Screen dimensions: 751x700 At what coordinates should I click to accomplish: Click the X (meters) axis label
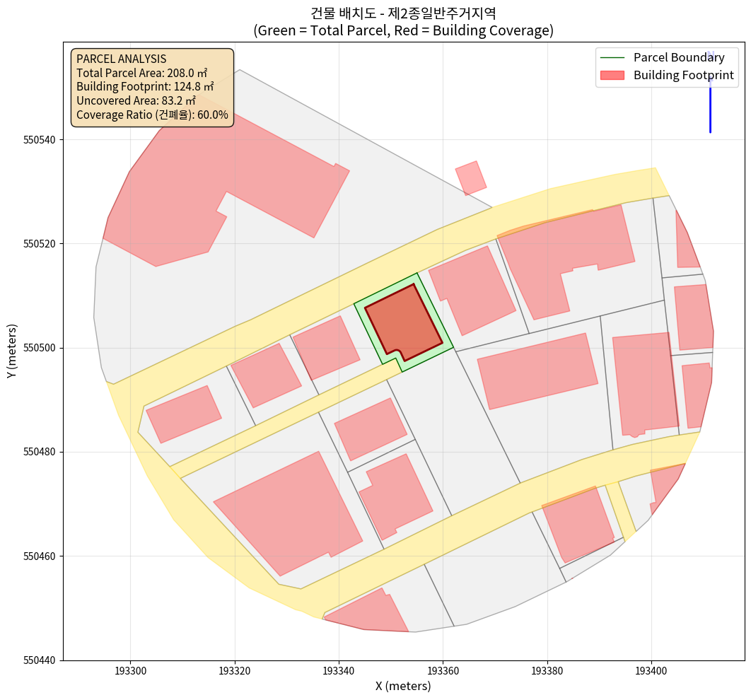(x=403, y=686)
